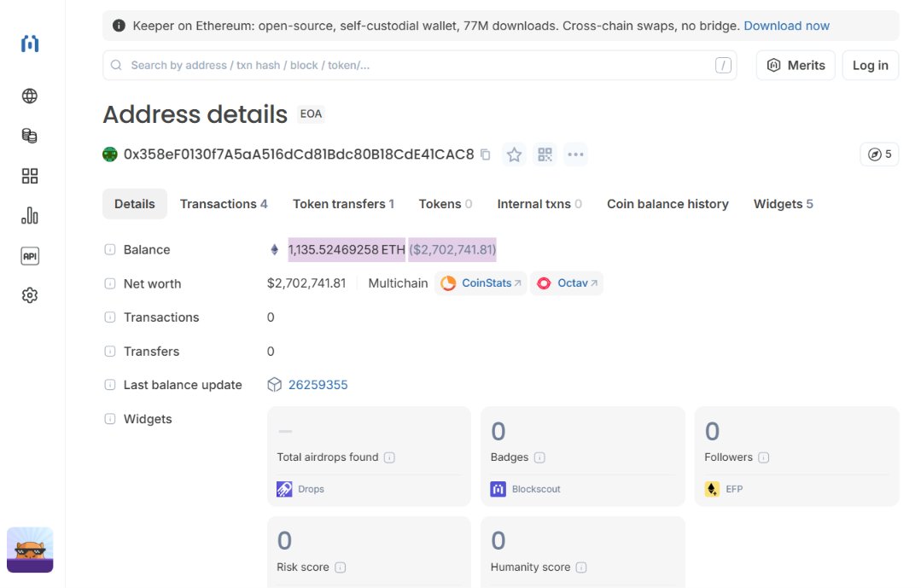Click the banner info circle icon
The height and width of the screenshot is (588, 921).
tap(119, 26)
